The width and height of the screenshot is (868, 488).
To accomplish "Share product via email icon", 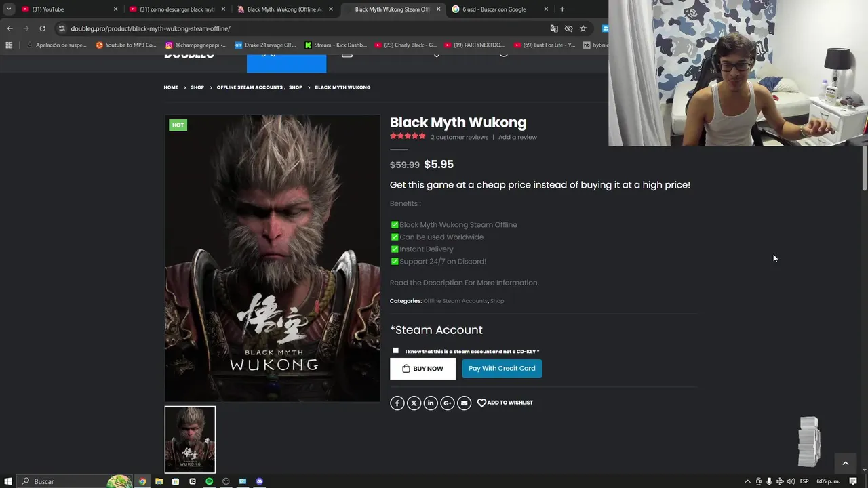I will (x=464, y=403).
